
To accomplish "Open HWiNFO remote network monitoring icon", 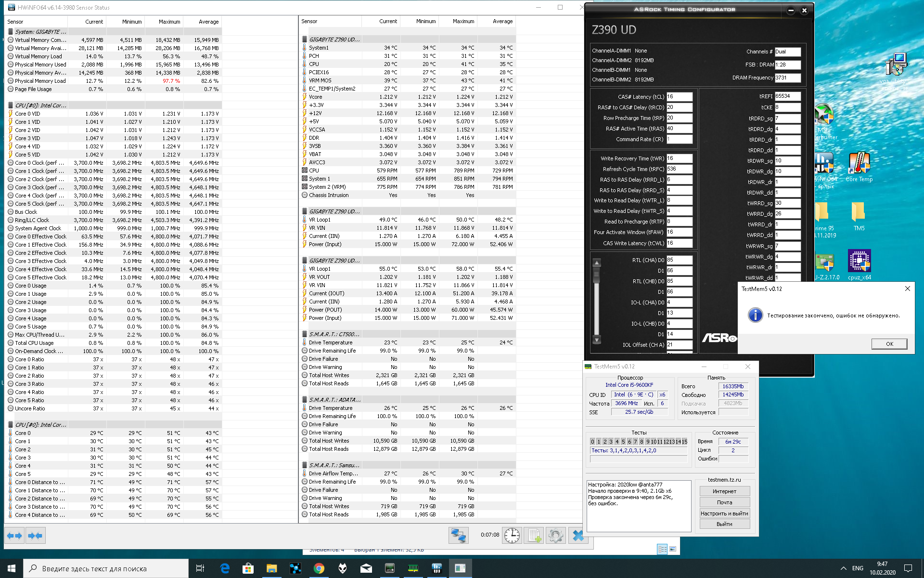I will click(458, 536).
